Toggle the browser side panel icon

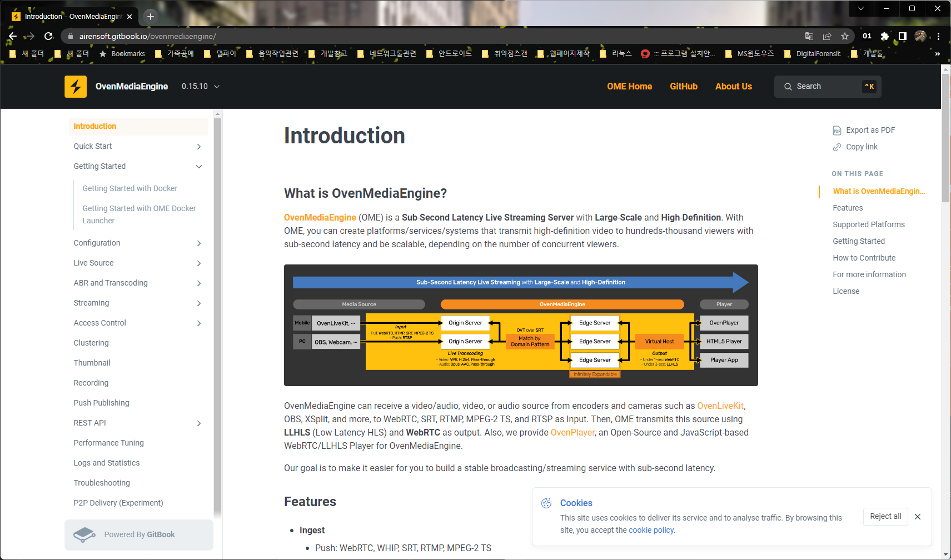pyautogui.click(x=903, y=36)
